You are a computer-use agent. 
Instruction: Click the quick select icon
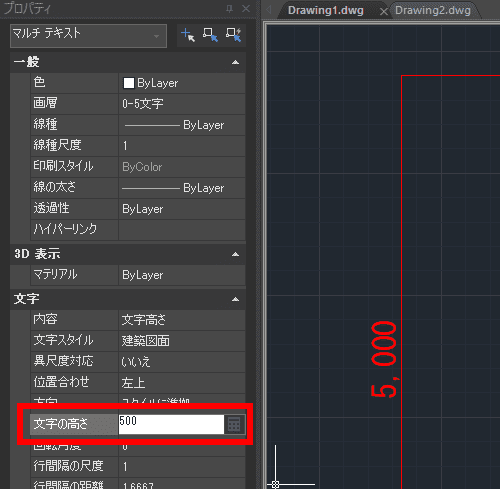[233, 35]
